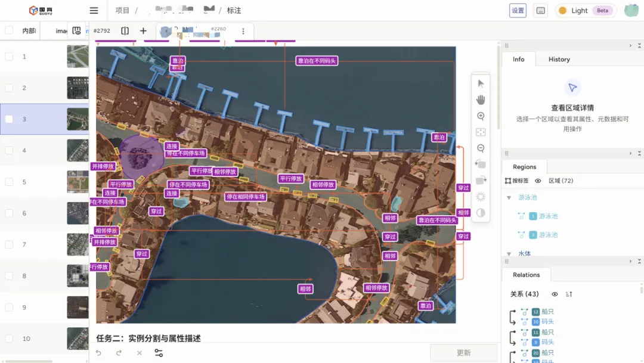This screenshot has height=363, width=644.
Task: Activate the hand pan tool
Action: click(x=481, y=100)
